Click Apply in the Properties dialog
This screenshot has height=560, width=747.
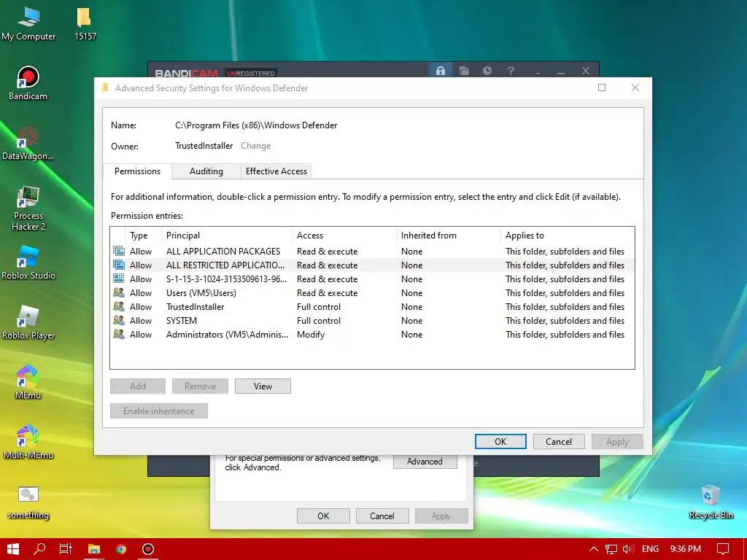441,516
